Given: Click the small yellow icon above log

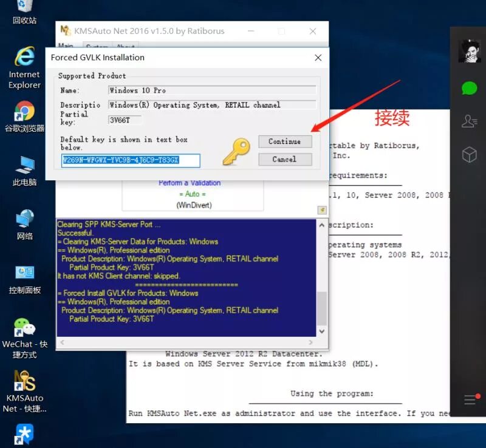Looking at the screenshot, I should point(322,210).
